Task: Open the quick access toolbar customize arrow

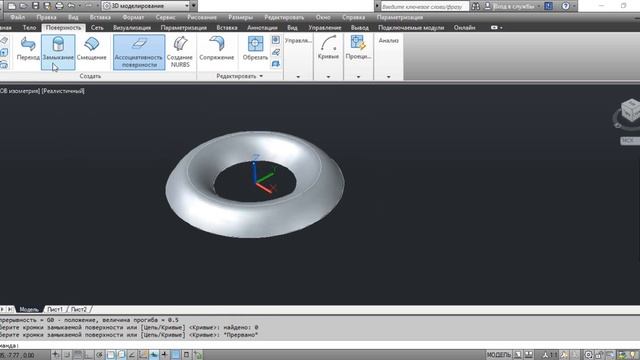Action: [194, 6]
